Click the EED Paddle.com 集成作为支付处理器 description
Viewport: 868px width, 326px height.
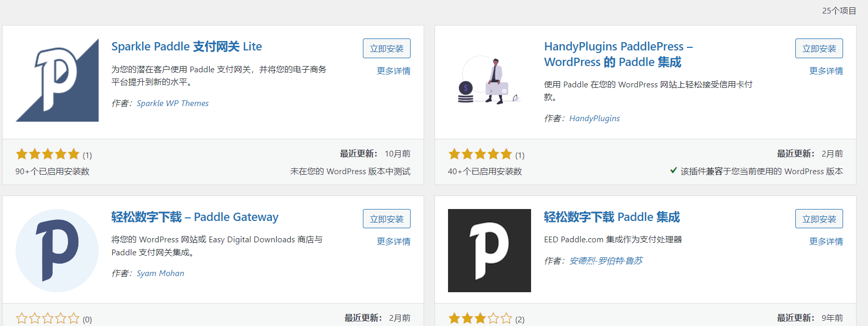click(613, 240)
